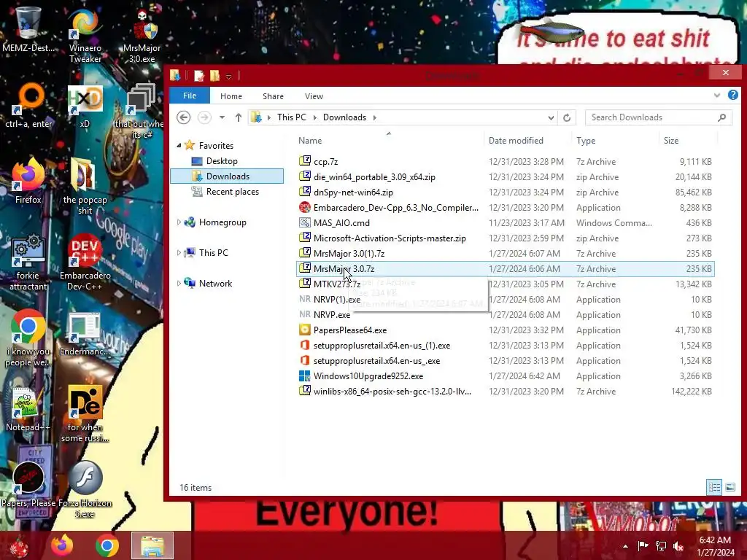747x560 pixels.
Task: Click Chrome icon in taskbar
Action: pyautogui.click(x=107, y=545)
